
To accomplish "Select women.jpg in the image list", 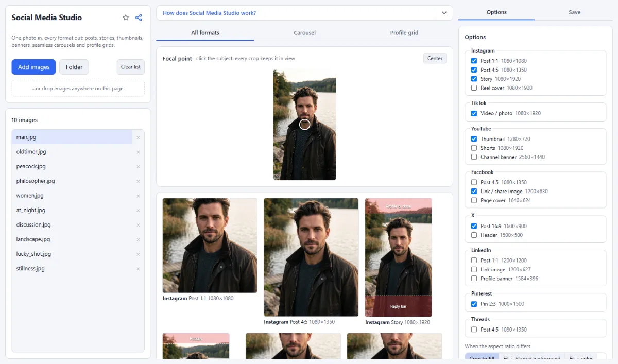I will click(72, 196).
